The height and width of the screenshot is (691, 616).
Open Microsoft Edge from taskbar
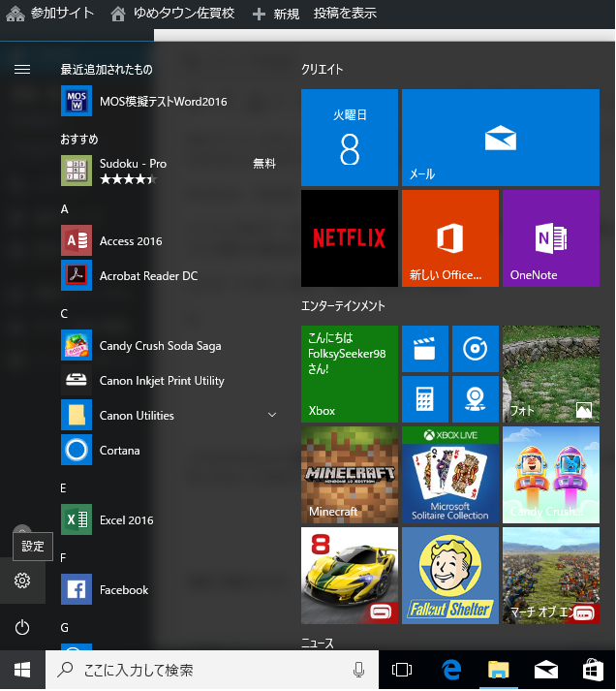(451, 671)
